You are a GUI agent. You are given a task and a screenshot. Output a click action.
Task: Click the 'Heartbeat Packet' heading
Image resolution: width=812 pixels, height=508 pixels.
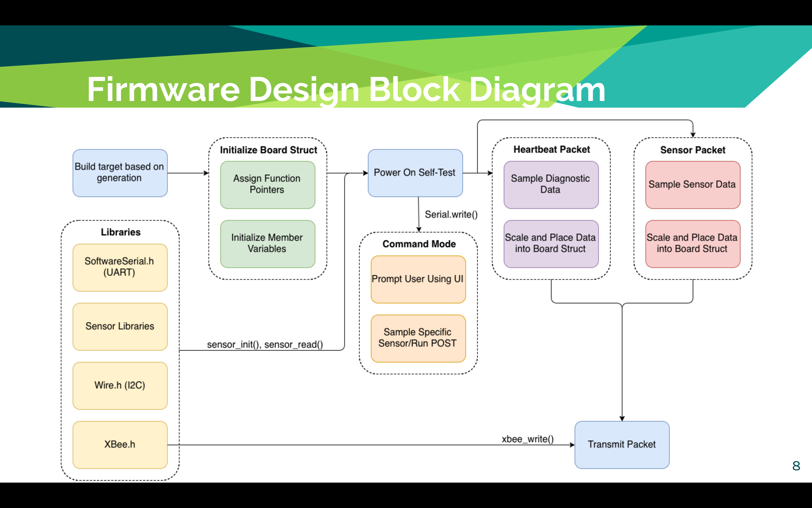coord(552,150)
